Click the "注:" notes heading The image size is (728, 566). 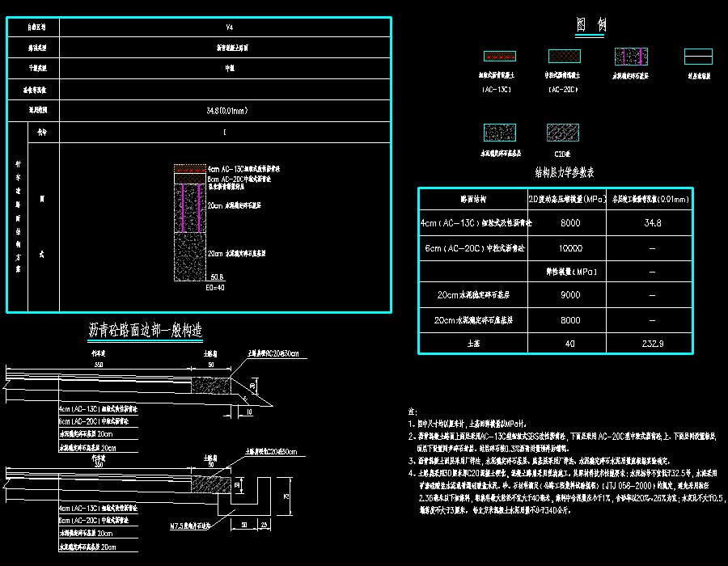tap(413, 412)
